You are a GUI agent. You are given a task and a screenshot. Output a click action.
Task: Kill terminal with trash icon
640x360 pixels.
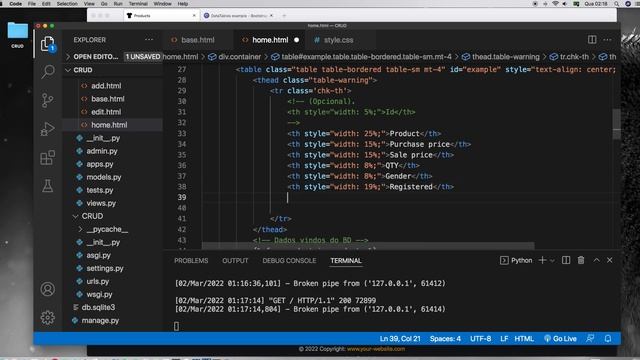pyautogui.click(x=581, y=260)
